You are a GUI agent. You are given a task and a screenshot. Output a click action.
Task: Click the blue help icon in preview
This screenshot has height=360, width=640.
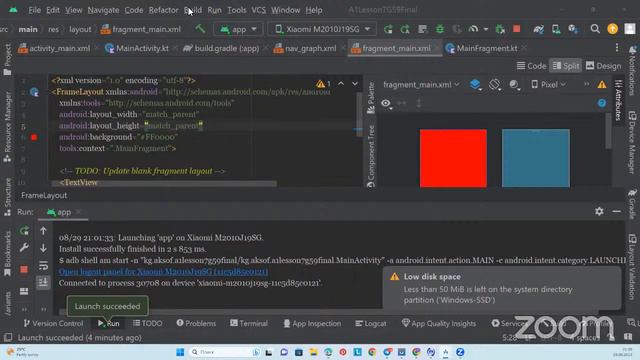tap(602, 103)
